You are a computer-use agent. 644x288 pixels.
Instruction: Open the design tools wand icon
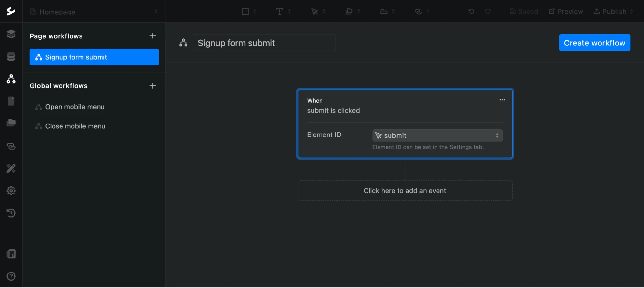click(x=11, y=168)
